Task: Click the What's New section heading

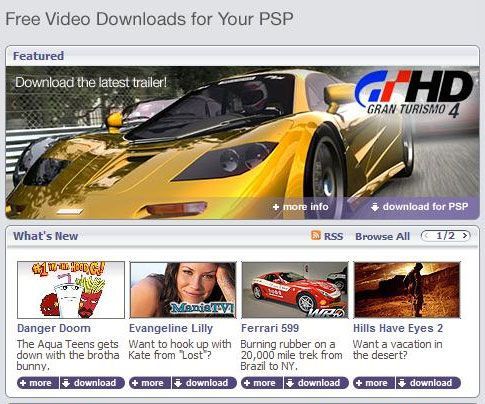Action: point(46,236)
